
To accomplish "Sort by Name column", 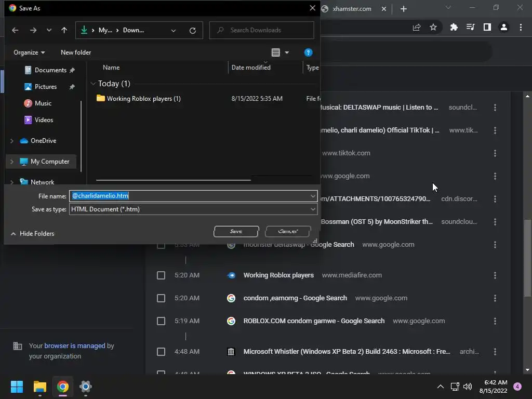I will point(111,68).
